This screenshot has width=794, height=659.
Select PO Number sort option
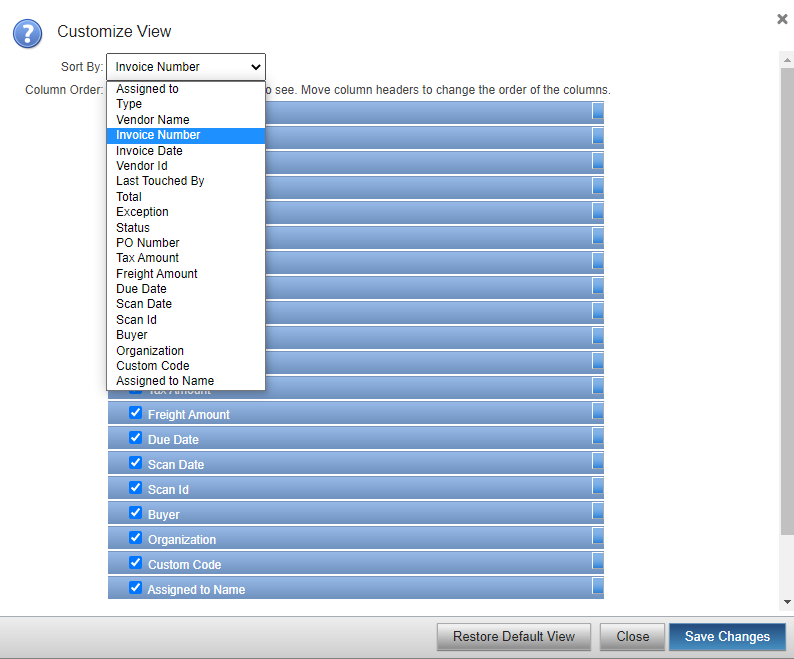(148, 243)
